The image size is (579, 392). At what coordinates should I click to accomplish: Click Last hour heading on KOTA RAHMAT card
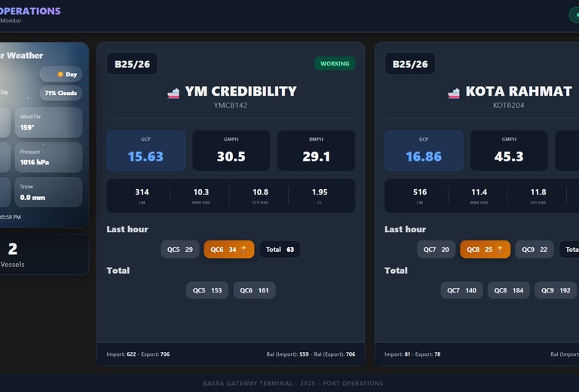point(405,229)
